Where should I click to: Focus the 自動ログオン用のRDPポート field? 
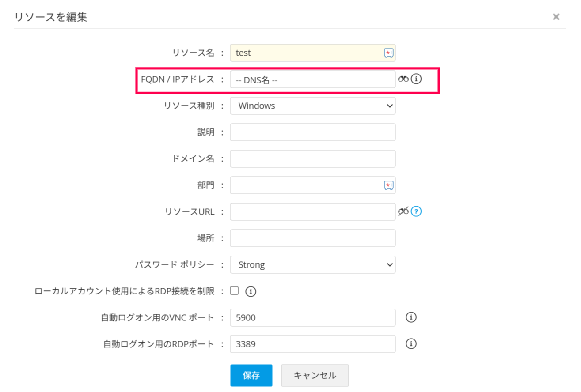312,344
